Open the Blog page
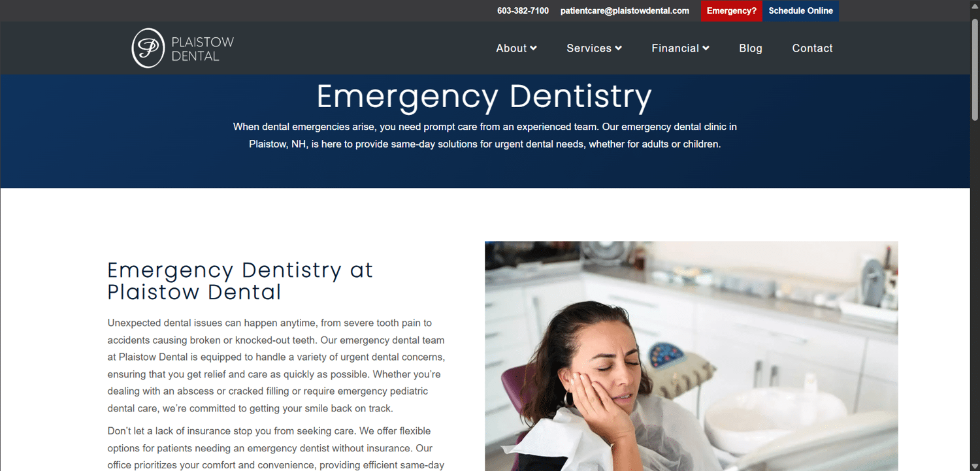980x471 pixels. coord(751,48)
